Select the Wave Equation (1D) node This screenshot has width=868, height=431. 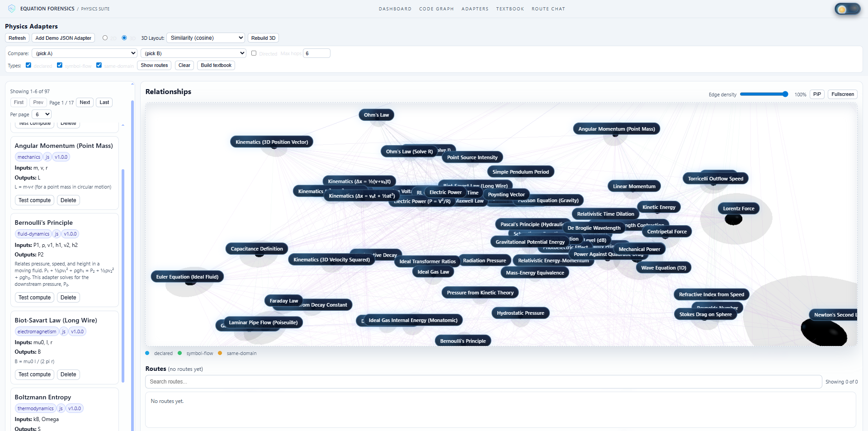point(664,268)
